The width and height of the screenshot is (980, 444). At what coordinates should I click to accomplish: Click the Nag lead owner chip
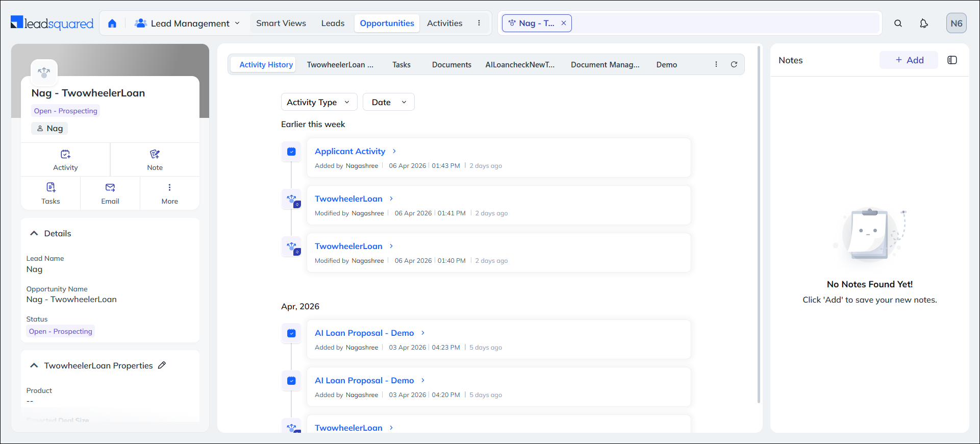pos(49,129)
